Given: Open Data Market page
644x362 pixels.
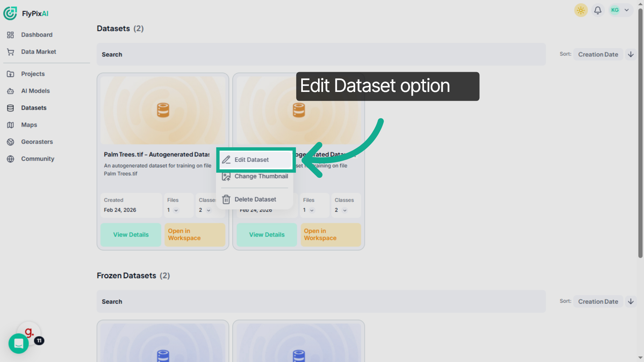Looking at the screenshot, I should 39,52.
